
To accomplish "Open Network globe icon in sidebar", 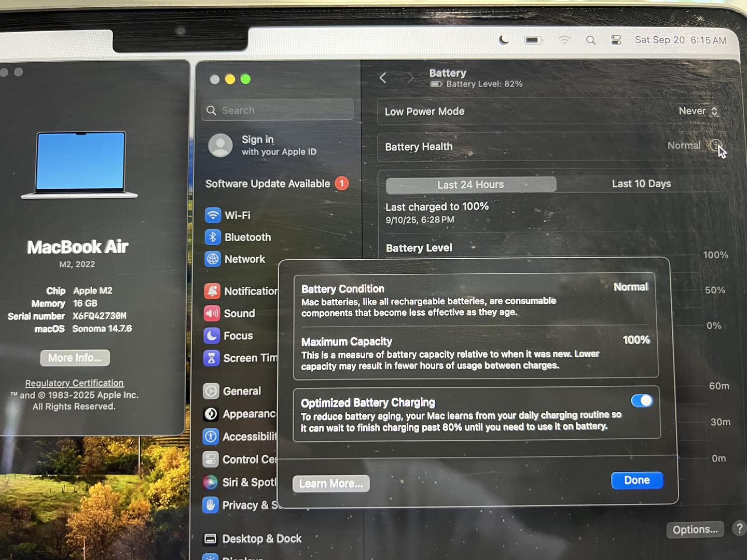I will [213, 259].
